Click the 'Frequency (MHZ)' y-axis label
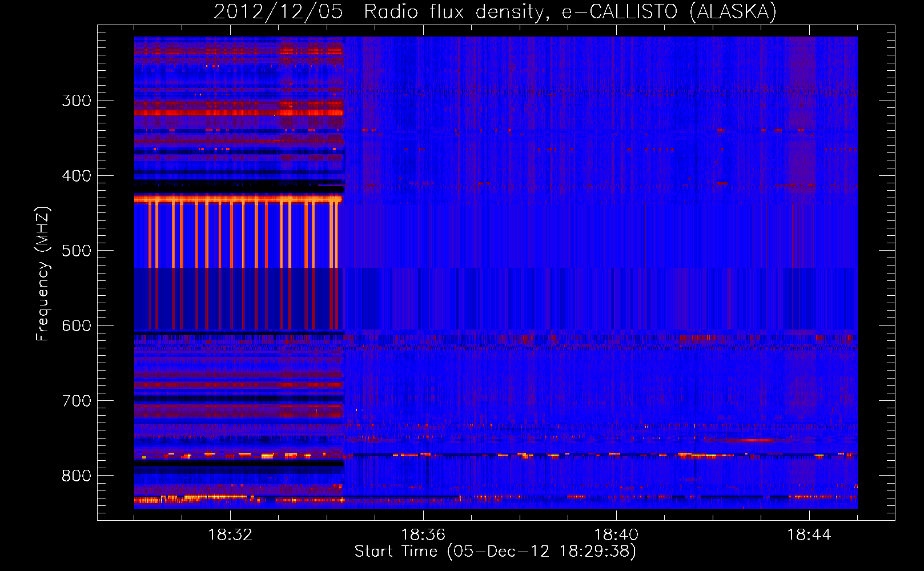 43,274
